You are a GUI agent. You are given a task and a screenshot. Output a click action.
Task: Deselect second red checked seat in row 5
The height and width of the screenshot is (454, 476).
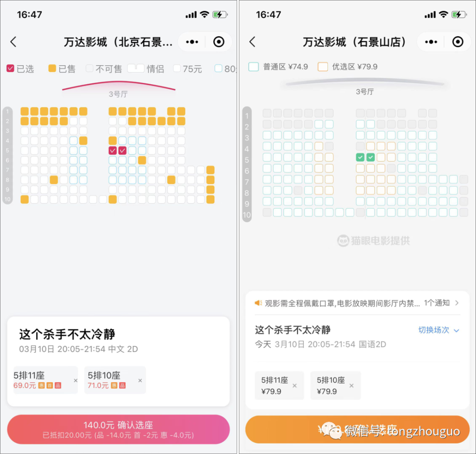(x=122, y=150)
